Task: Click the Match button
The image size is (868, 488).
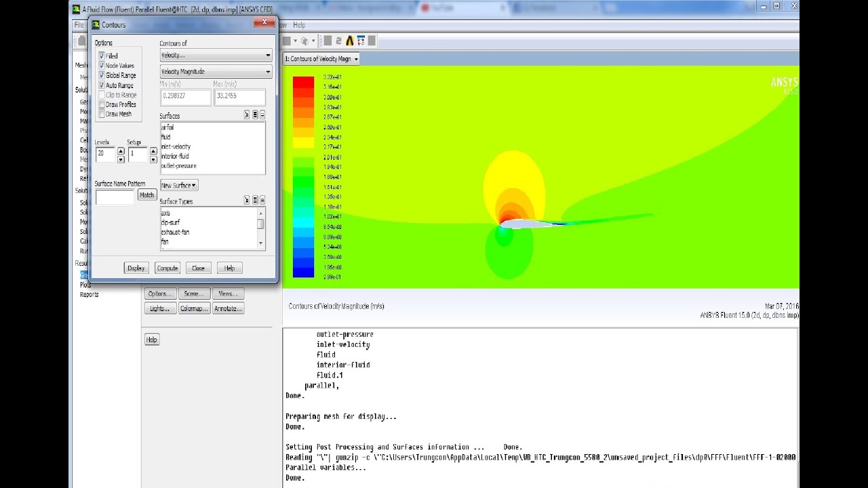Action: pos(146,195)
